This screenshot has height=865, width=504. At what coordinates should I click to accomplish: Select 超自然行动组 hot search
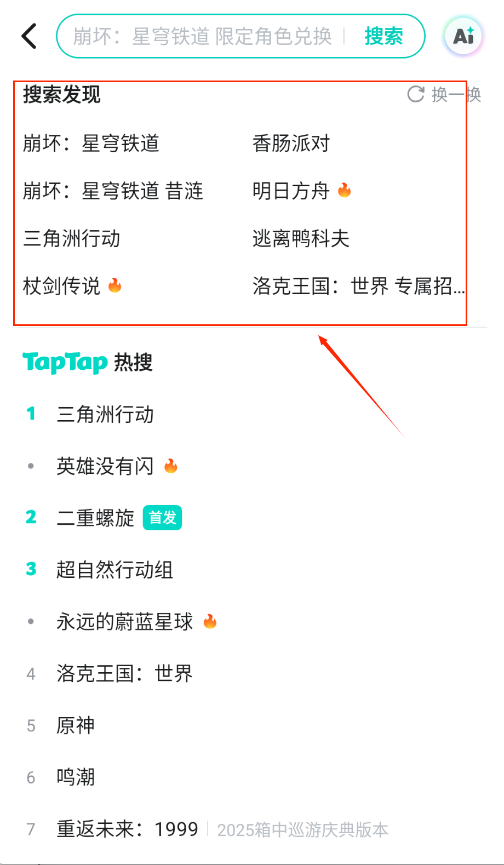pos(114,570)
